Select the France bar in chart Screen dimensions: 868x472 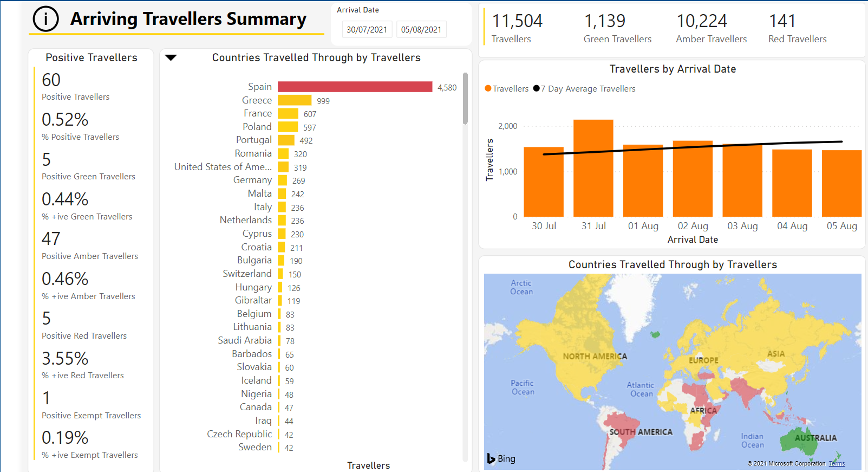click(288, 114)
